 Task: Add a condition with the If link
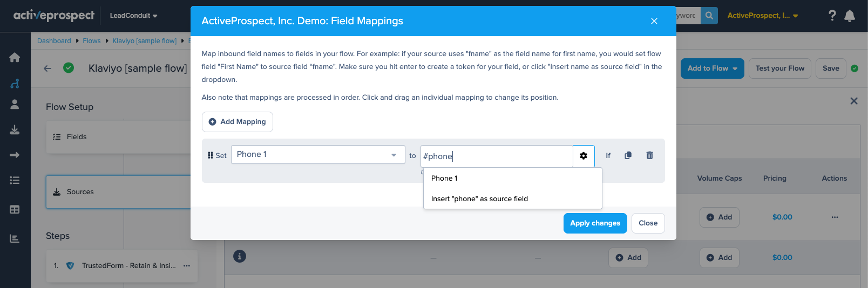(x=608, y=155)
